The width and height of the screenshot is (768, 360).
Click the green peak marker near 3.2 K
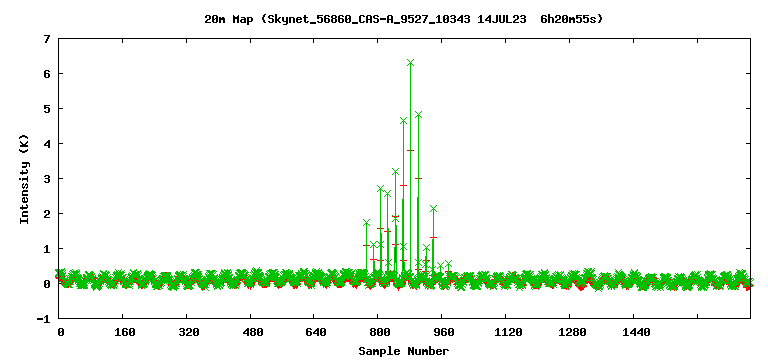click(x=395, y=171)
